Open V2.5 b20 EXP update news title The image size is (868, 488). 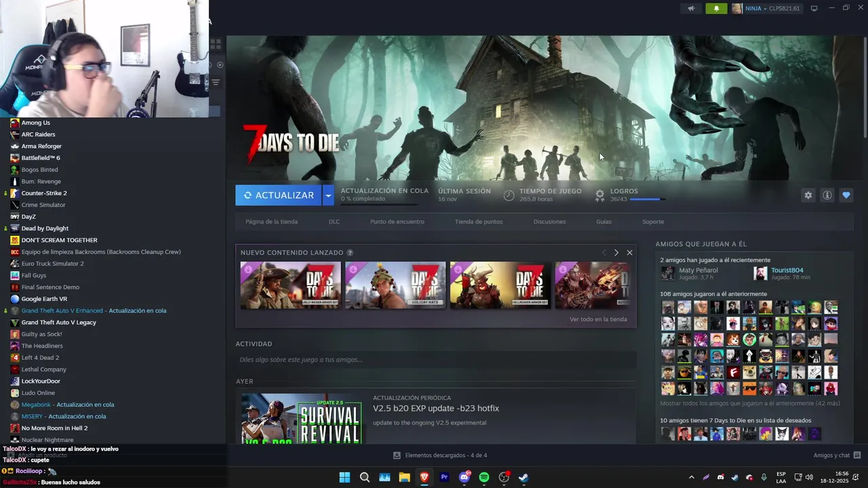pyautogui.click(x=436, y=409)
